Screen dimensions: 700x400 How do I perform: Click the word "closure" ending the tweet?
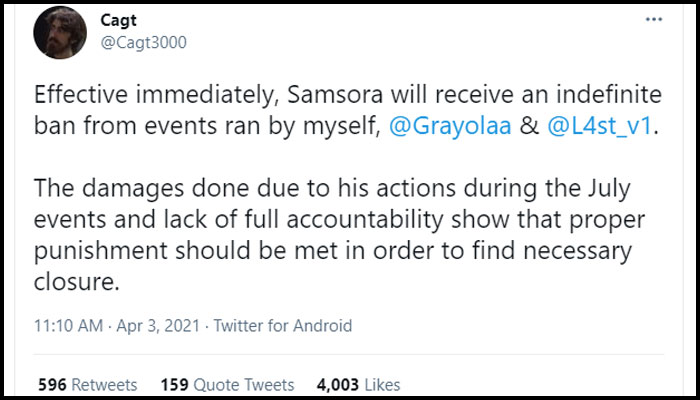click(75, 281)
